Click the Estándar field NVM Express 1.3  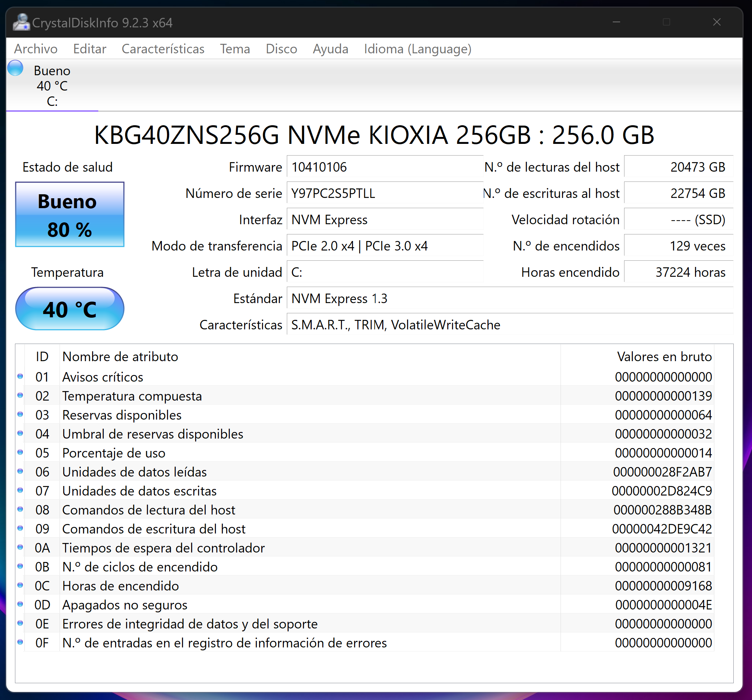[x=510, y=298]
